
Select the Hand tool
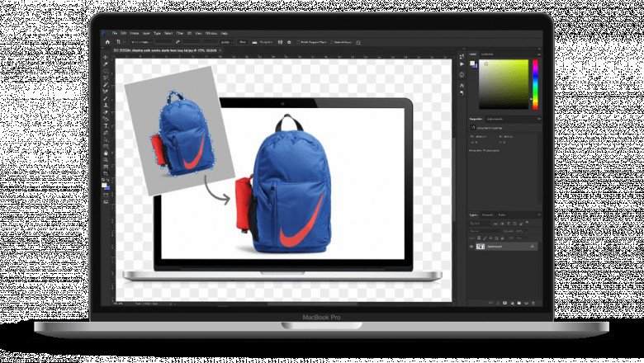coord(106,153)
